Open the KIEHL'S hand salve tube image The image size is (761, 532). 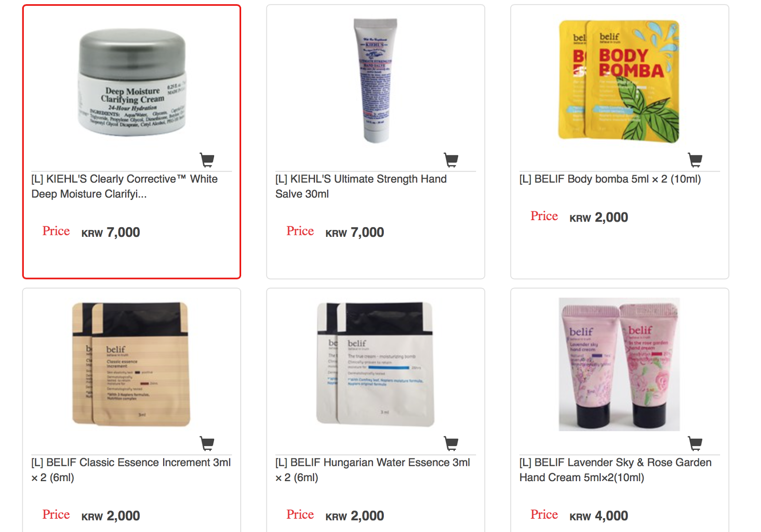click(376, 81)
